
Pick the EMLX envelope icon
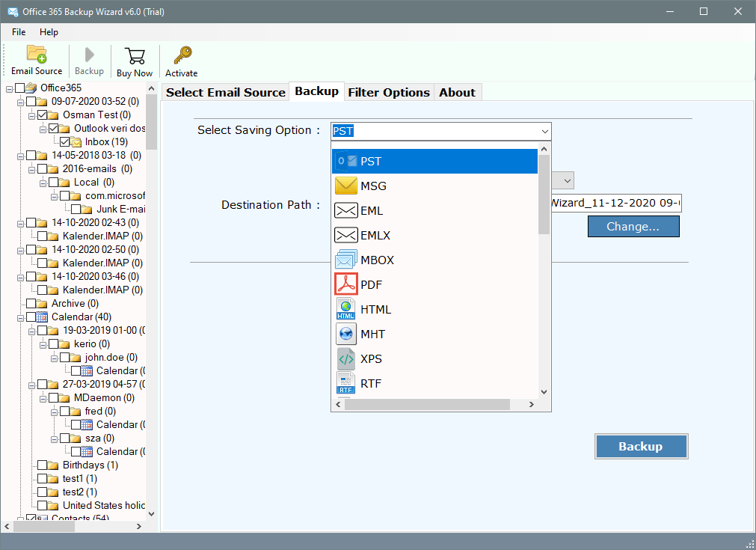346,235
